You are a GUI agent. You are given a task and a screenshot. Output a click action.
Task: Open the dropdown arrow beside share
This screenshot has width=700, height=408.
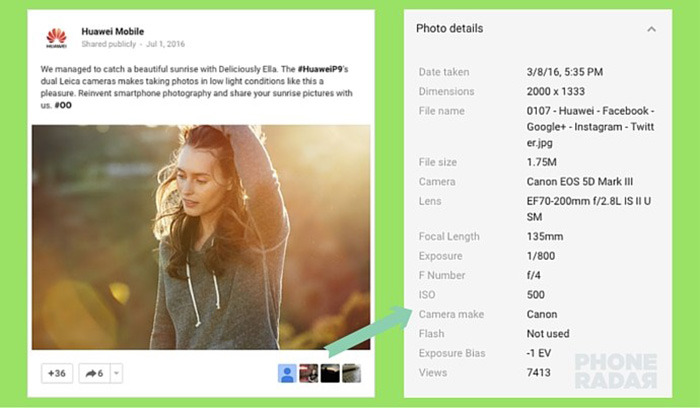tap(116, 373)
